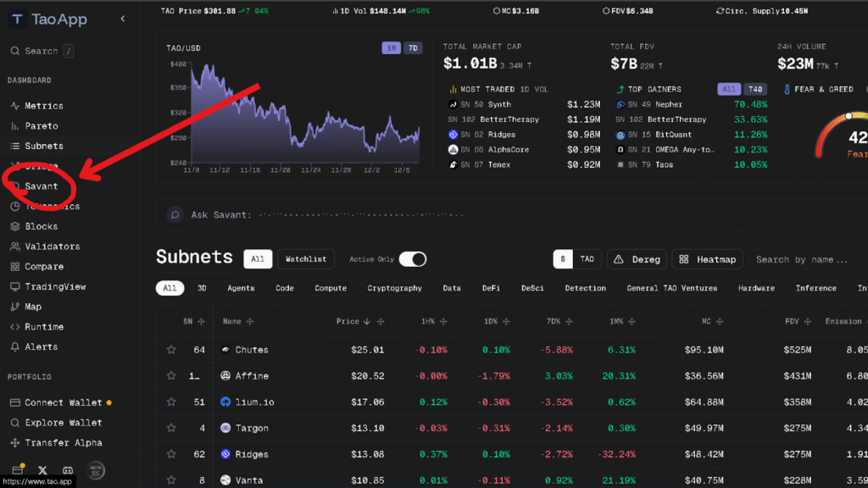868x488 pixels.
Task: Star the Chutes subnet row
Action: click(171, 350)
